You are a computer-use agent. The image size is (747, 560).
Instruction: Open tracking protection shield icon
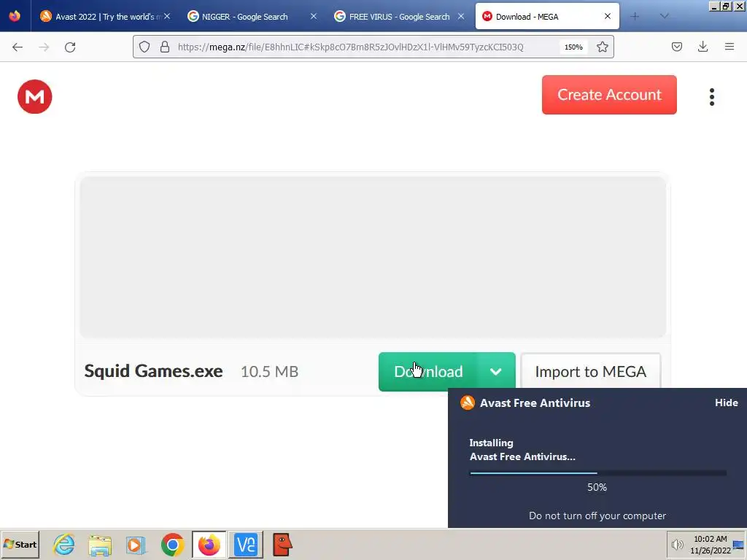click(x=144, y=47)
